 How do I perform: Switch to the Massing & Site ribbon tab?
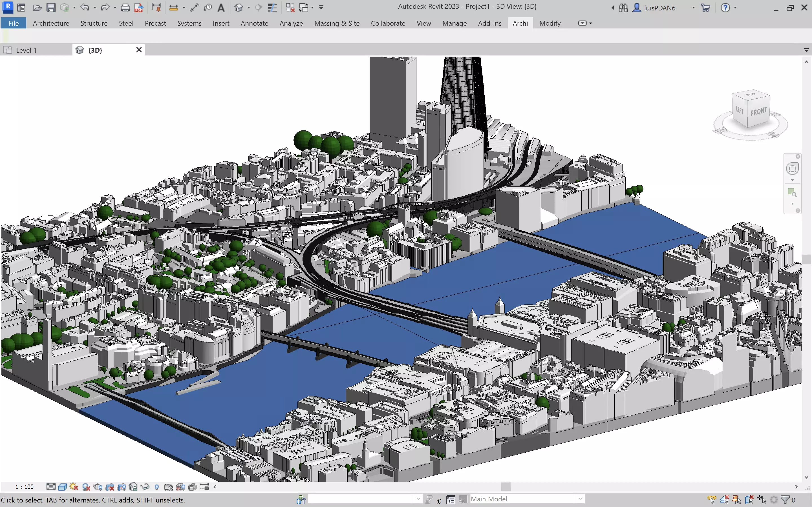pyautogui.click(x=337, y=23)
